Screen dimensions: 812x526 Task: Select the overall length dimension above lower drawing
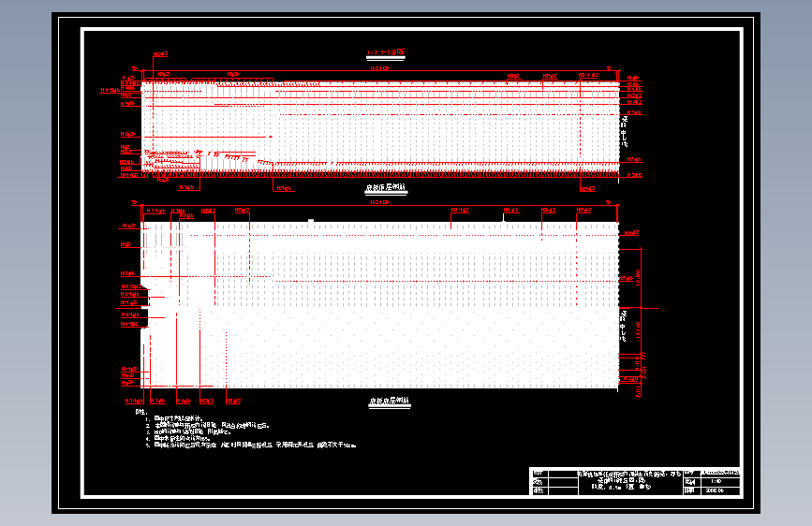tap(379, 202)
